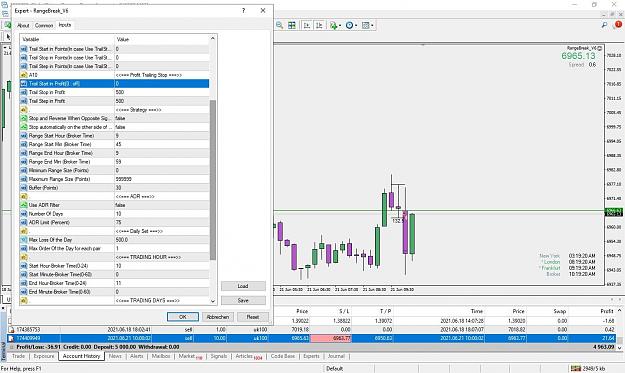The width and height of the screenshot is (625, 373).
Task: Open the Mailbox terminal tab
Action: 161,356
